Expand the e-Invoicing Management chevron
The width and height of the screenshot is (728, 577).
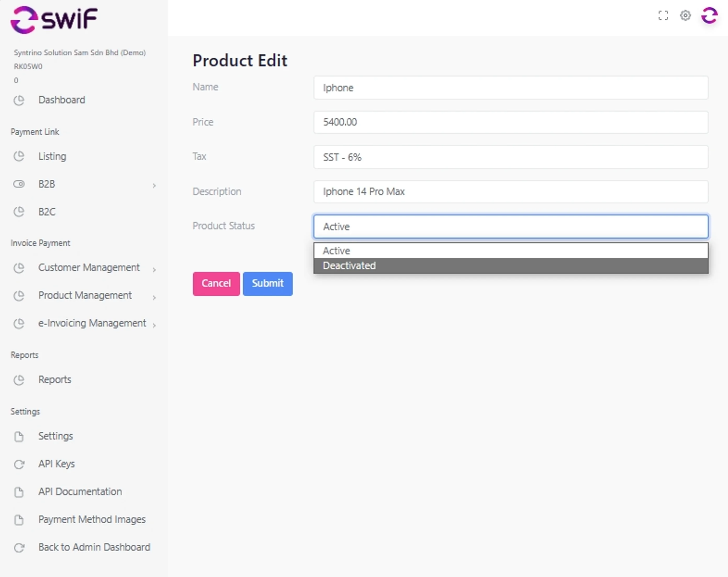click(154, 325)
